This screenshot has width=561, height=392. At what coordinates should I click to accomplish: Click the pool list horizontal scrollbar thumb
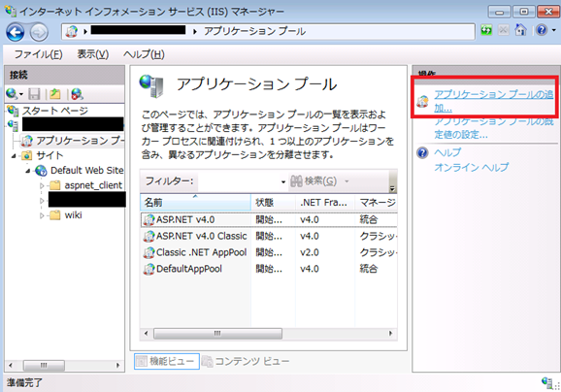217,334
